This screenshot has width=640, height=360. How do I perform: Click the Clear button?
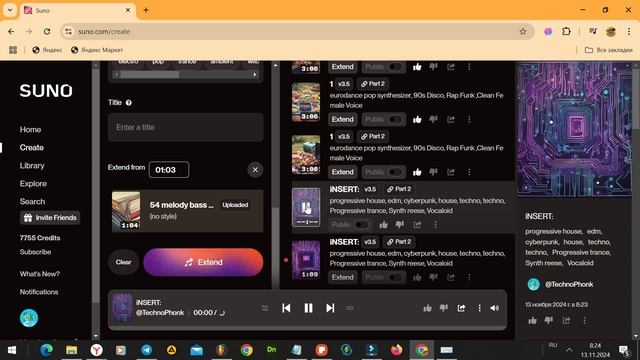pos(123,262)
